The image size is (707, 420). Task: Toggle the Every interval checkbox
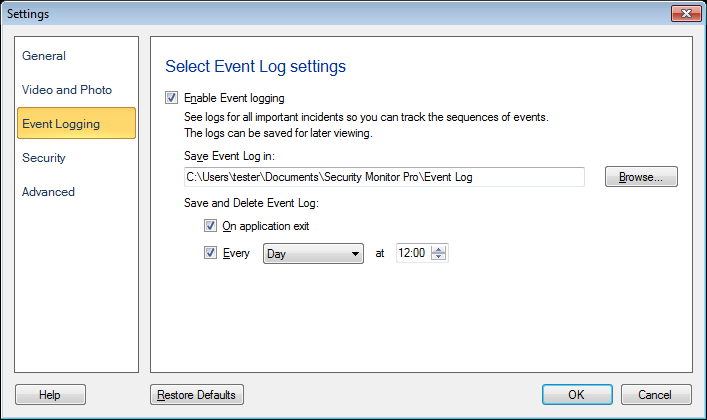point(210,254)
